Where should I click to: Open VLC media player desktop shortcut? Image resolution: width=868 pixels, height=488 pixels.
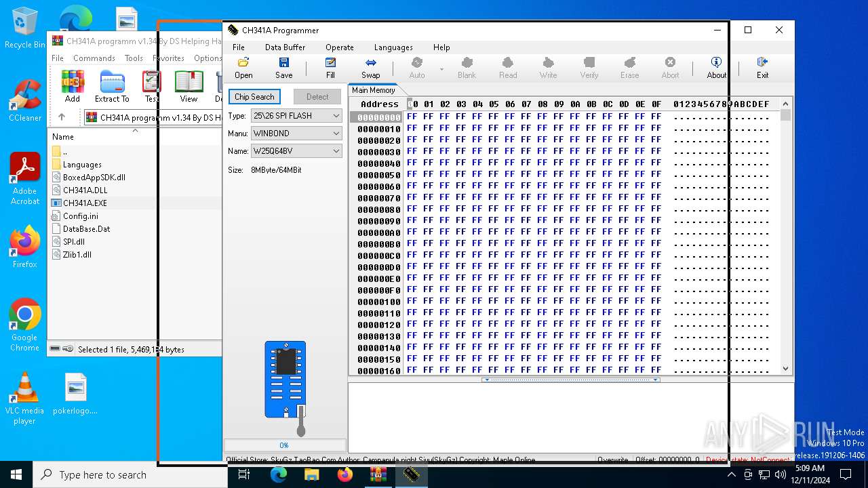[24, 399]
